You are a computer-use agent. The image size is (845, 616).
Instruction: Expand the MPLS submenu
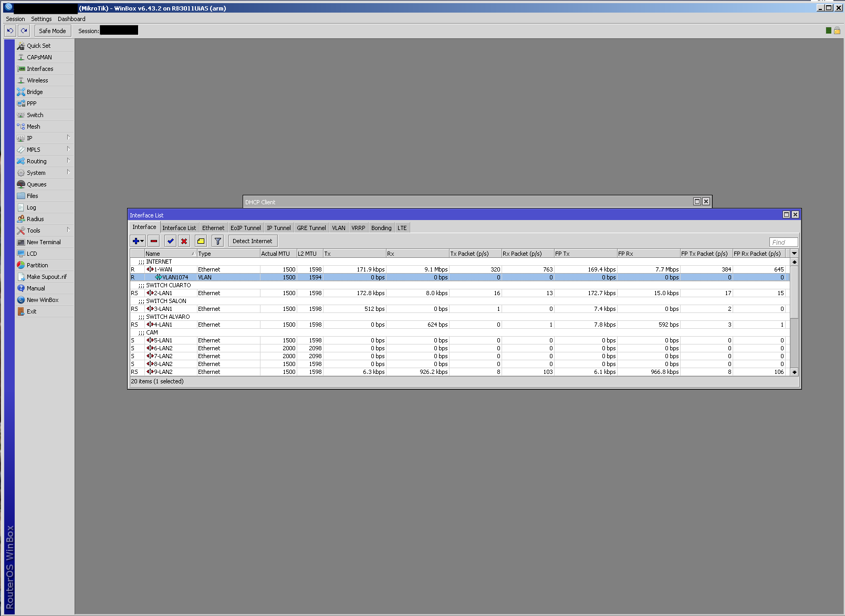point(45,150)
